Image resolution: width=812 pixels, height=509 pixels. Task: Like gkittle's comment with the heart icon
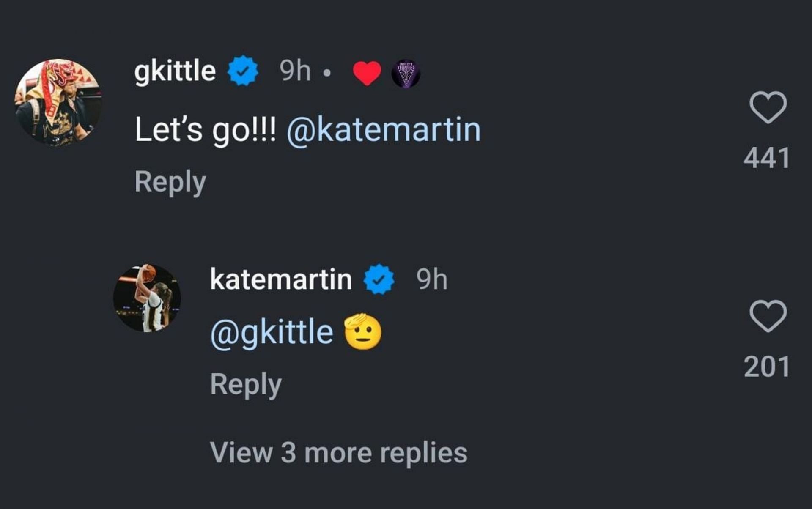(768, 107)
